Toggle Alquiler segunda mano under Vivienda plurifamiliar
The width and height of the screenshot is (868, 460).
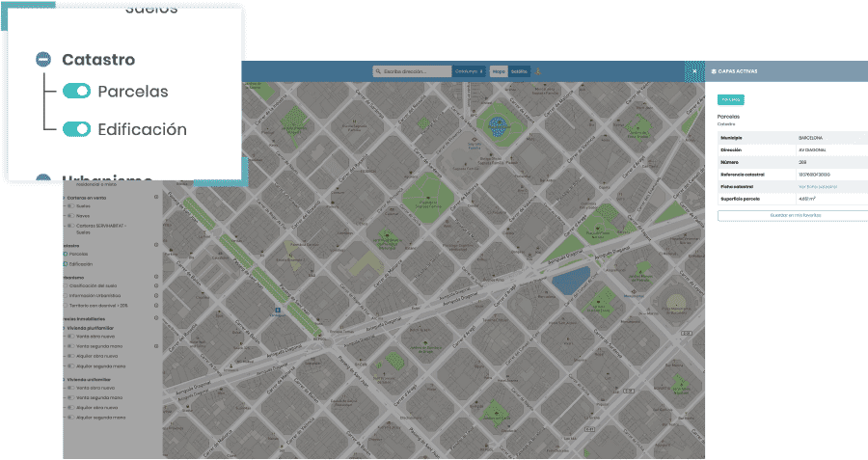[x=70, y=365]
